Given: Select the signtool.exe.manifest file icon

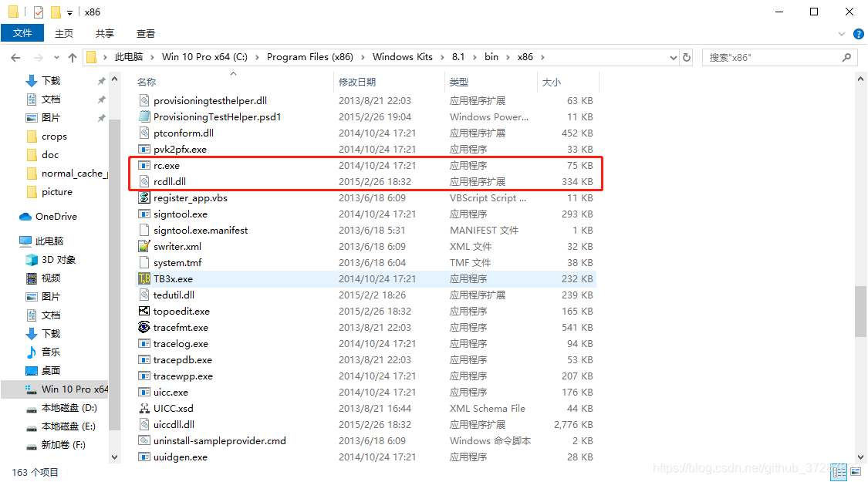Looking at the screenshot, I should tap(144, 231).
